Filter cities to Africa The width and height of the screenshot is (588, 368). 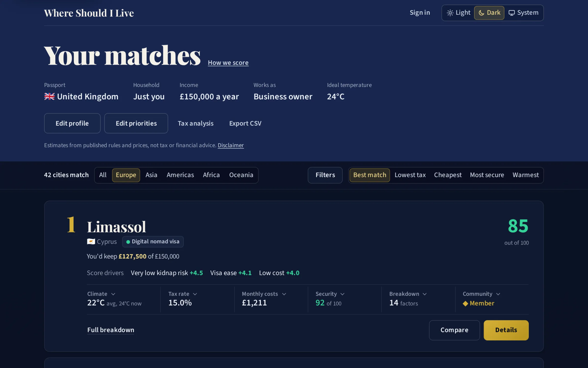pyautogui.click(x=211, y=175)
